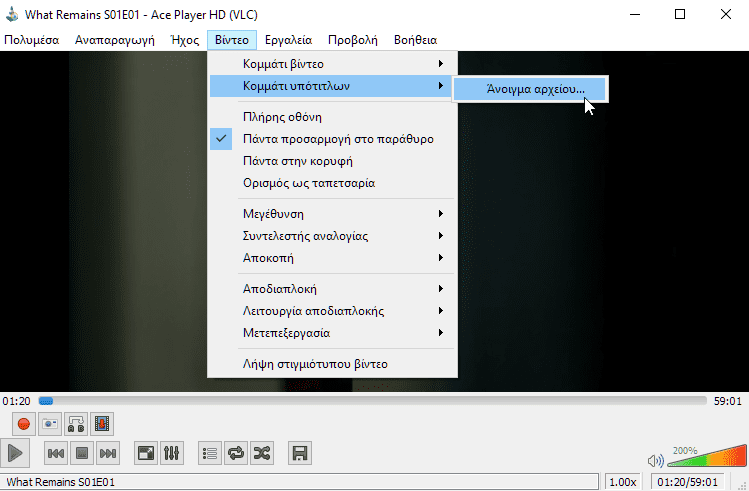749x491 pixels.
Task: Open the Προβολή menu
Action: [x=353, y=40]
